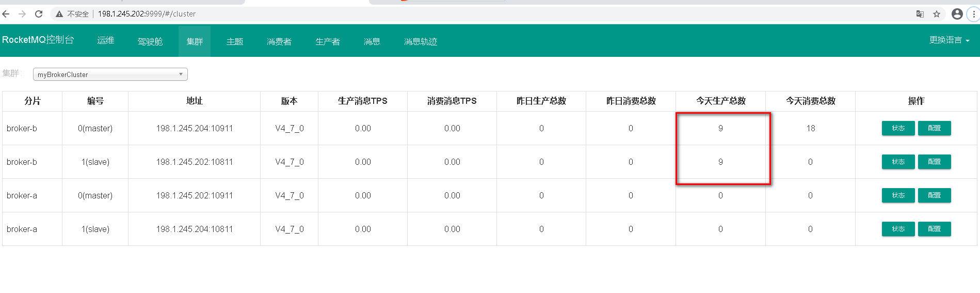Click the 版本 column header
Image resolution: width=980 pixels, height=293 pixels.
290,101
